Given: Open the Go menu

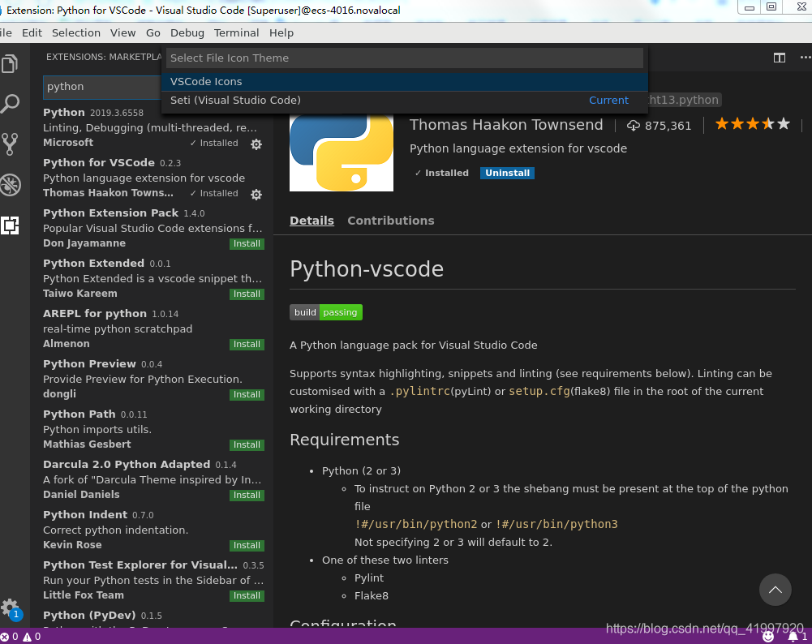Looking at the screenshot, I should 153,32.
